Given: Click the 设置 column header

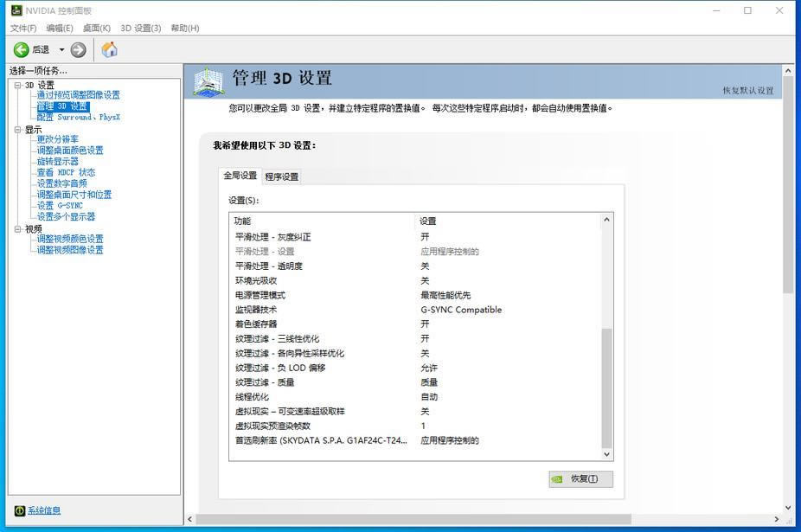Looking at the screenshot, I should pos(508,221).
